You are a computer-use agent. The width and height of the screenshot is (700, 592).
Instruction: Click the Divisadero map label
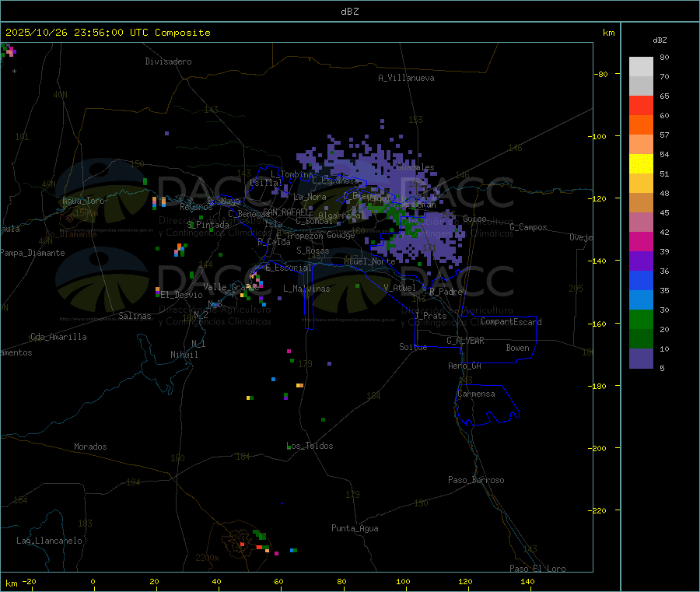coord(168,61)
